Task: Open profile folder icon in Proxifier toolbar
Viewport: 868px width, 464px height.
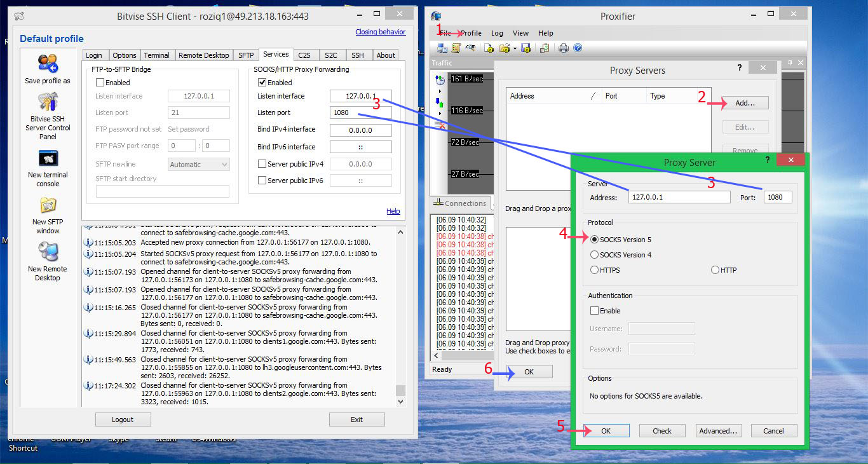Action: click(505, 48)
